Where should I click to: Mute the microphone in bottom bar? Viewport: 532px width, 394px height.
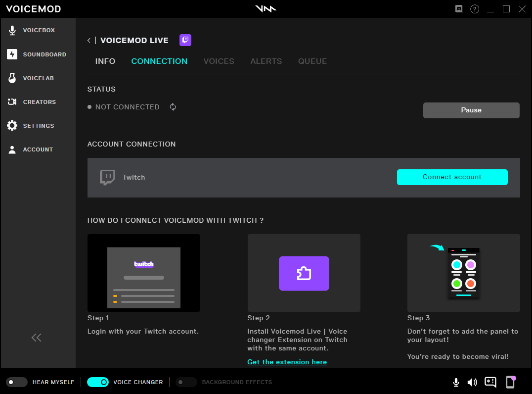pos(456,383)
